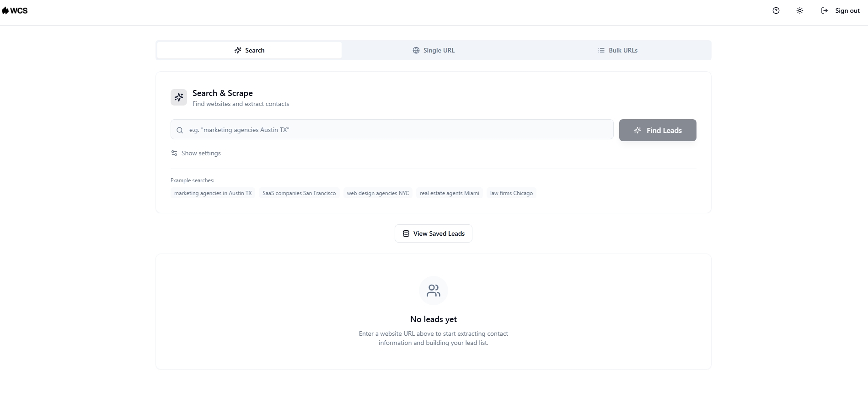Click the sparkle icon beside Search & Scrape

[x=179, y=97]
